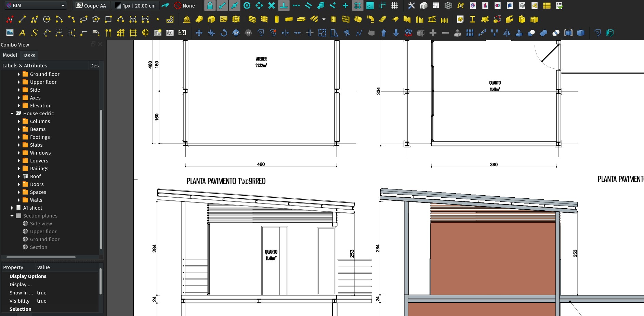Collapse the House Cedric tree node

click(12, 113)
